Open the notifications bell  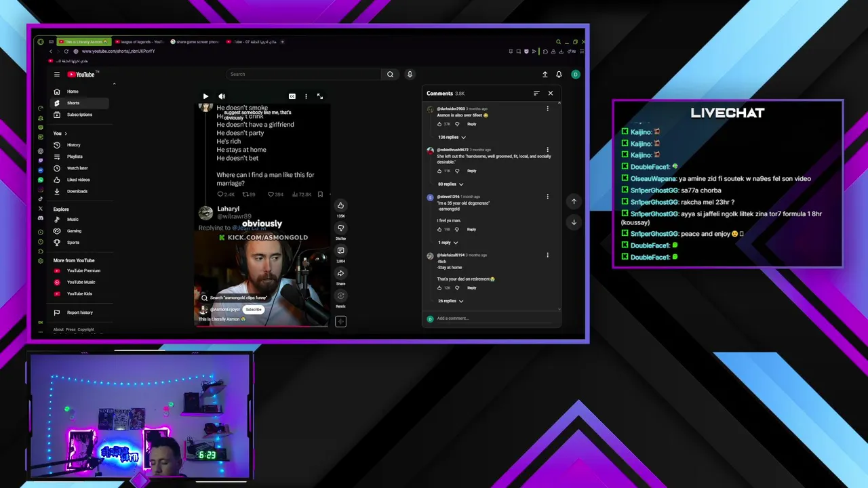(559, 75)
